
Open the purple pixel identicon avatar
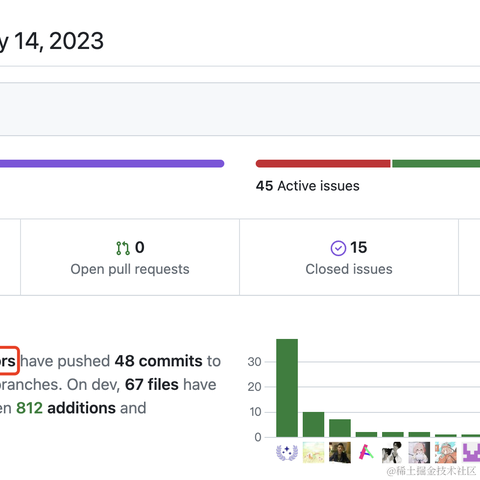click(471, 452)
